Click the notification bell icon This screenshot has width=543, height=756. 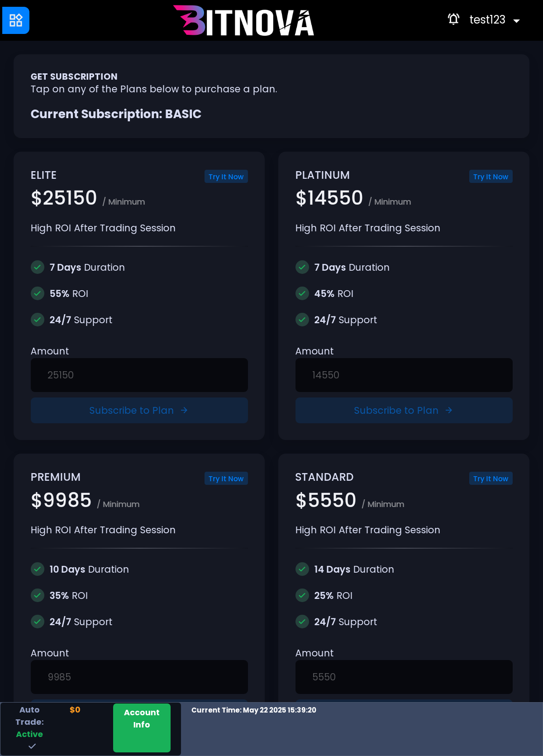click(453, 19)
